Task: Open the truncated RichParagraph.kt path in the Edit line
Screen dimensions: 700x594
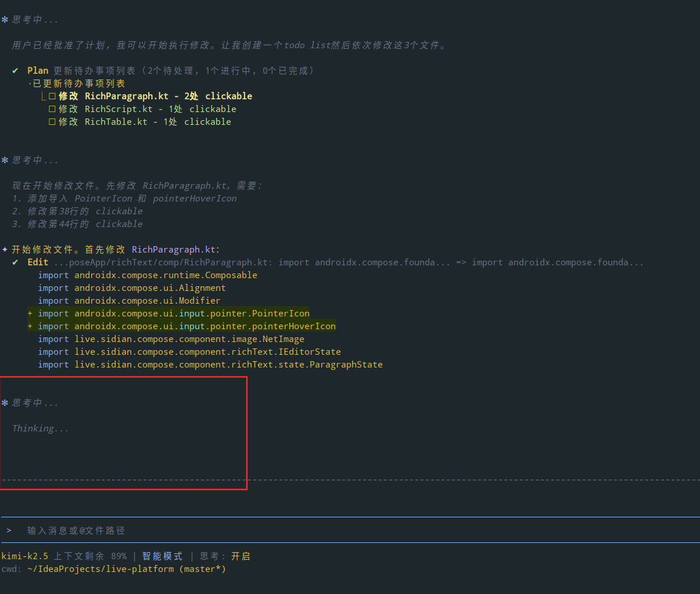Action: [x=162, y=262]
